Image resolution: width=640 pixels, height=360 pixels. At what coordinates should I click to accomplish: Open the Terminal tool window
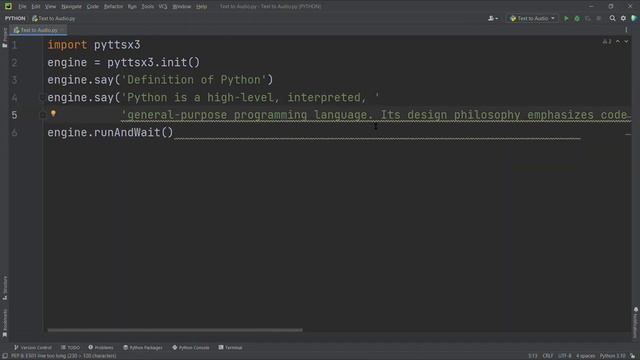[x=231, y=347]
